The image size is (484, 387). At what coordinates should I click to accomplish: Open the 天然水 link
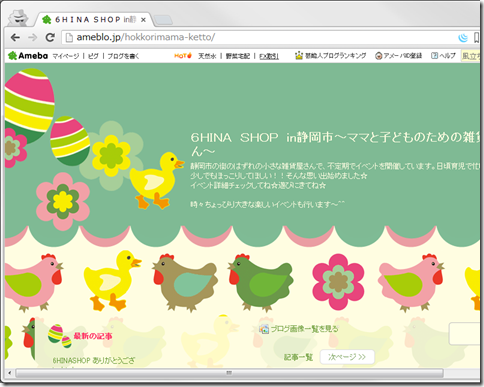(207, 56)
